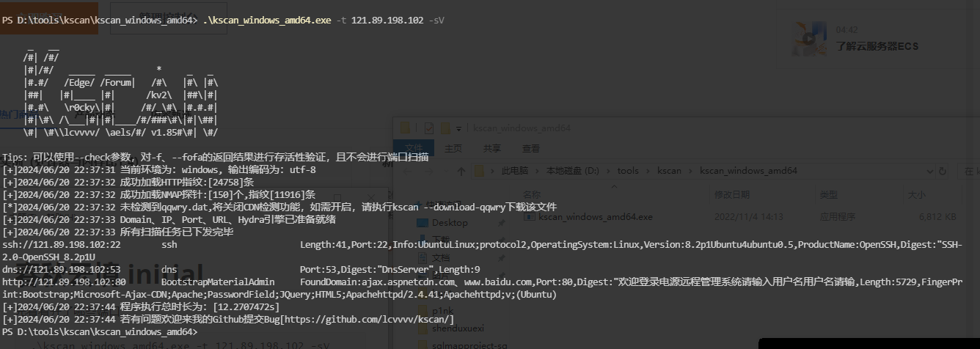This screenshot has width=980, height=349.
Task: Click the Explorer search box
Action: tap(970, 171)
